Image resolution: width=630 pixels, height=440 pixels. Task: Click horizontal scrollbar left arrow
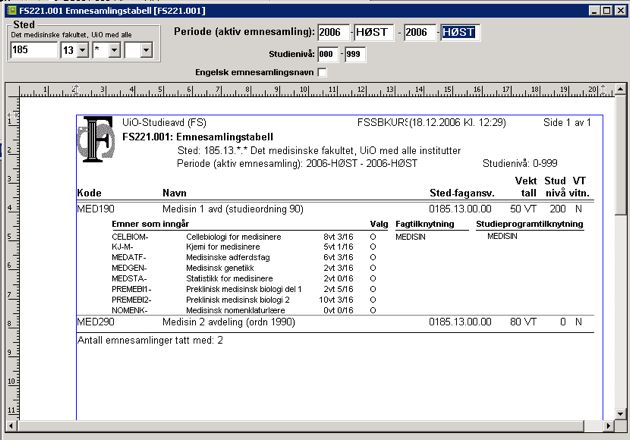coord(11,426)
